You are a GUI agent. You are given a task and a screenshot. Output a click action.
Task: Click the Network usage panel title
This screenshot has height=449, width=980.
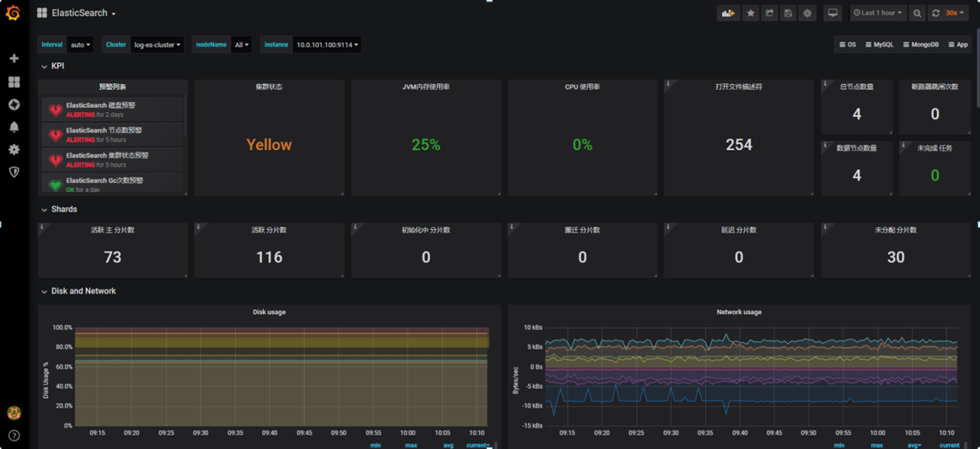pos(739,312)
